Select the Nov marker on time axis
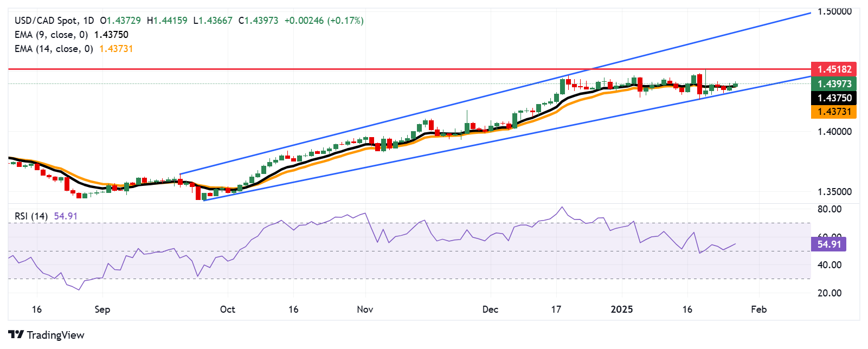 (365, 309)
